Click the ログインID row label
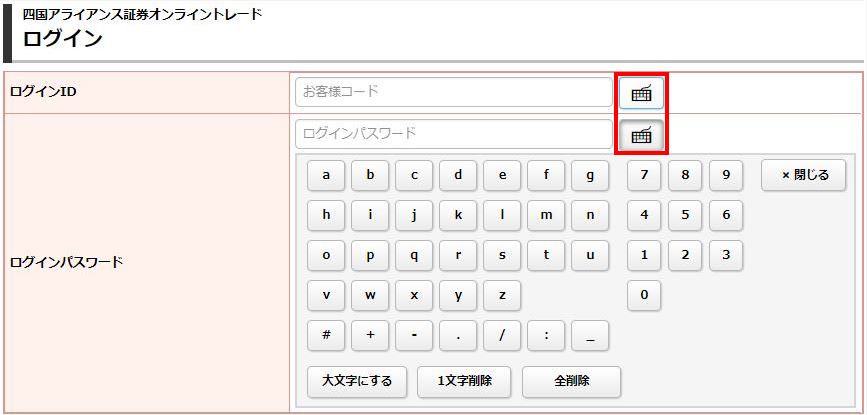 (x=43, y=92)
